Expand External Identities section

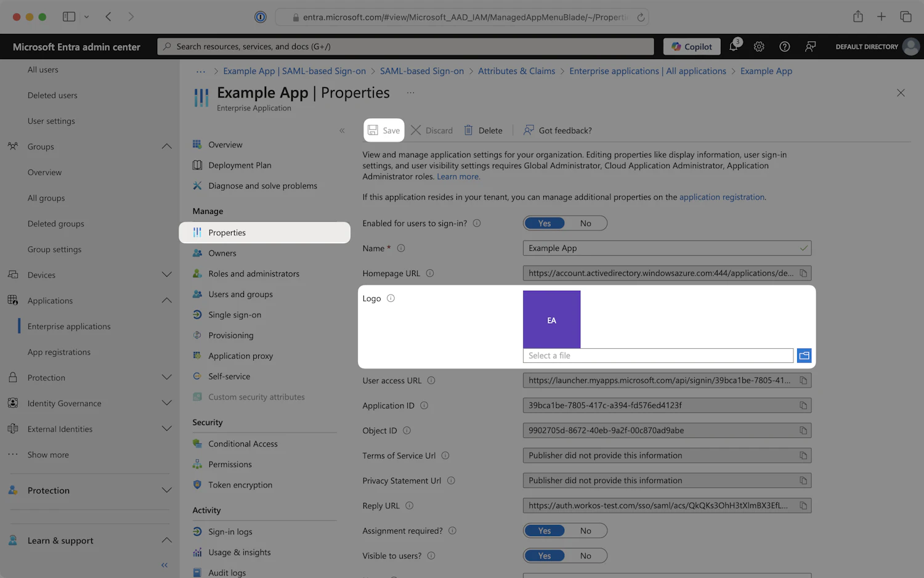(x=166, y=429)
